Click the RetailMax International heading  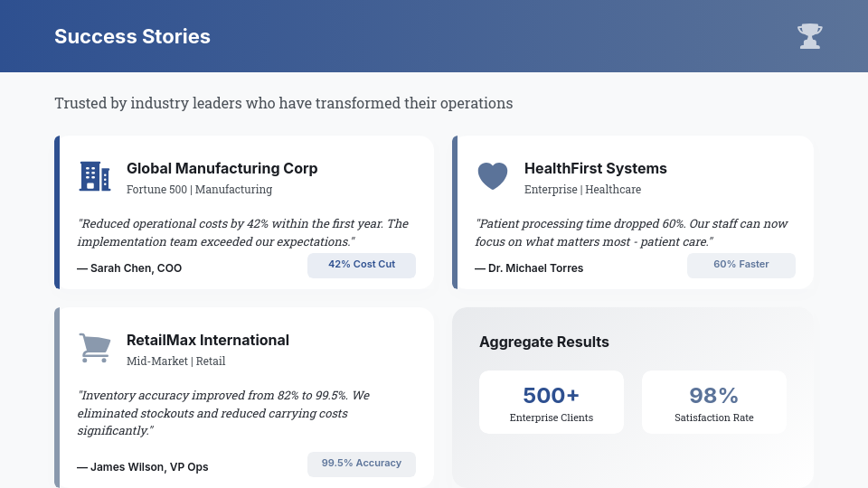tap(208, 340)
